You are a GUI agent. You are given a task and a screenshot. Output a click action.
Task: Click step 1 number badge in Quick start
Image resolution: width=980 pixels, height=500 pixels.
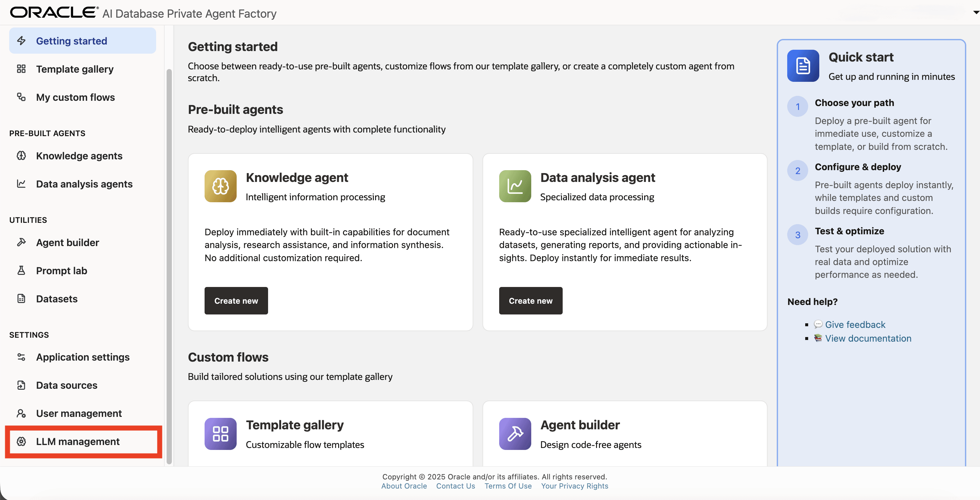[798, 106]
